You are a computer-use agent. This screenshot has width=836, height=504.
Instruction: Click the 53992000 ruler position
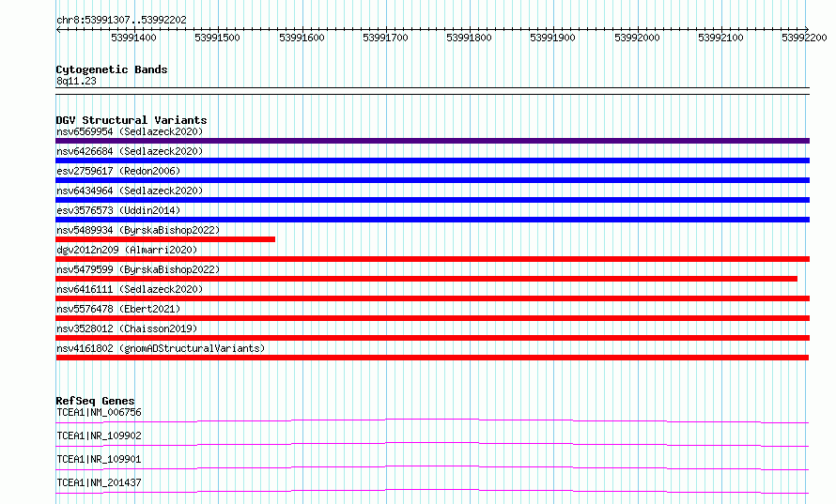pyautogui.click(x=637, y=38)
